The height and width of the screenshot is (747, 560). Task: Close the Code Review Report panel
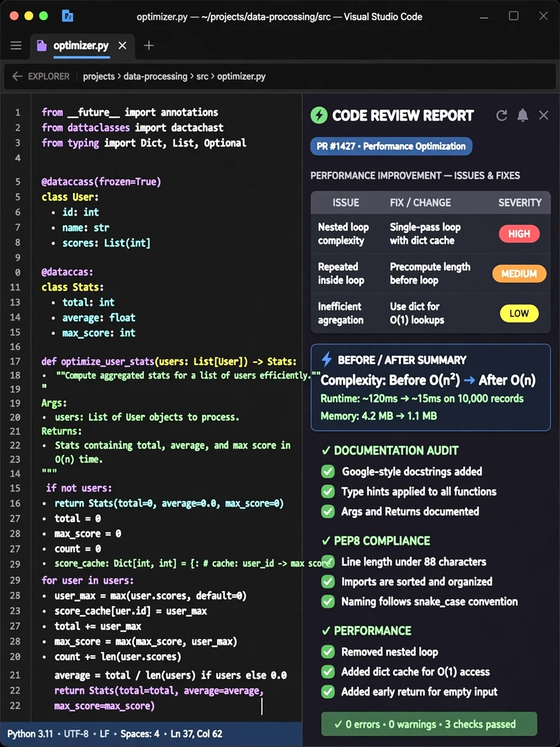[543, 115]
